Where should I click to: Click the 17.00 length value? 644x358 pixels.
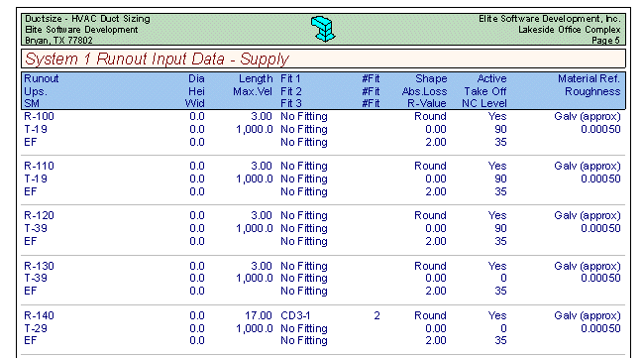(259, 315)
